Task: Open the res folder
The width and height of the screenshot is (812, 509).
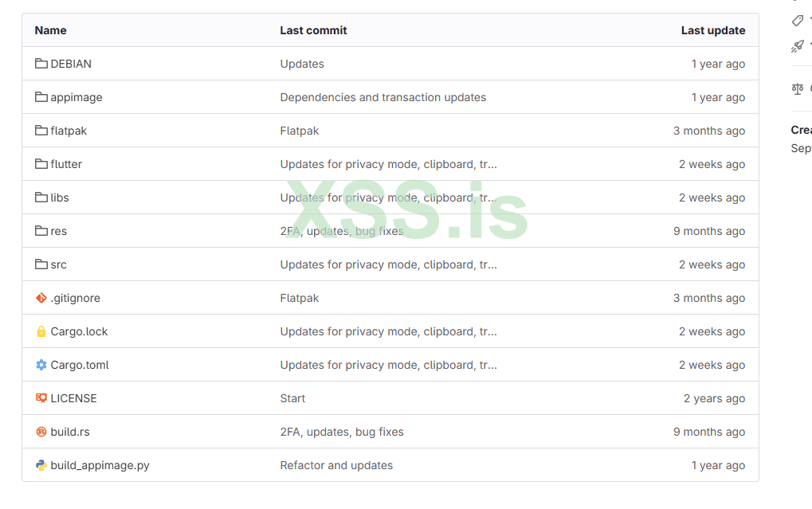Action: click(59, 231)
